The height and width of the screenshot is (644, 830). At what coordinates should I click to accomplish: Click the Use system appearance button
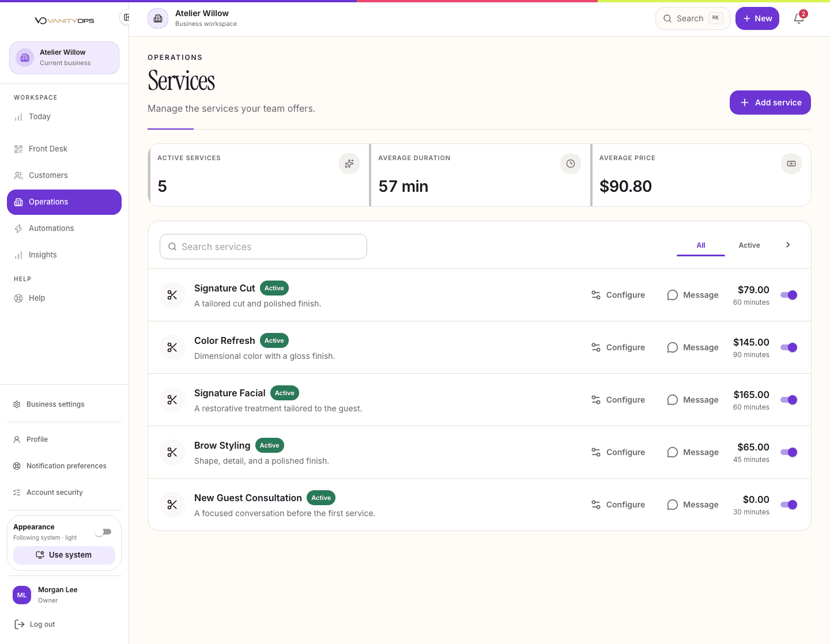click(x=64, y=555)
